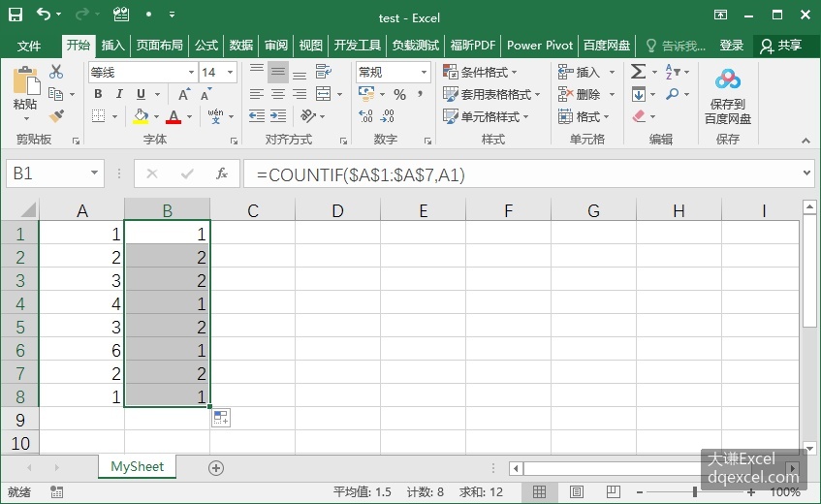Screen dimensions: 821x504
Task: Save to Baidu Netdisk cloud icon
Action: 728,79
